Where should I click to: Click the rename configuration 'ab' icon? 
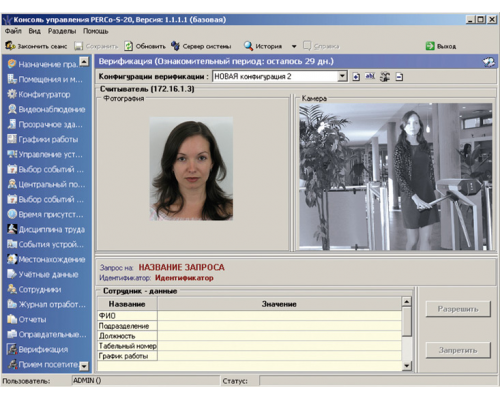point(370,77)
